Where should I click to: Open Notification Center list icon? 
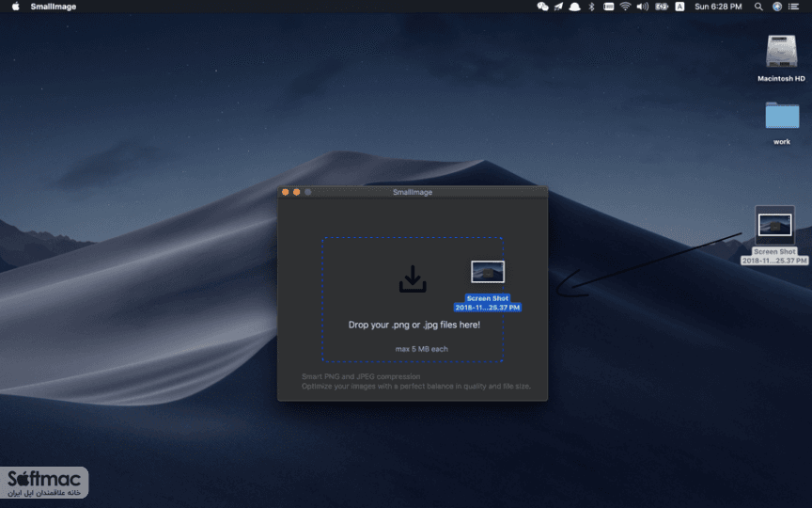tap(793, 7)
